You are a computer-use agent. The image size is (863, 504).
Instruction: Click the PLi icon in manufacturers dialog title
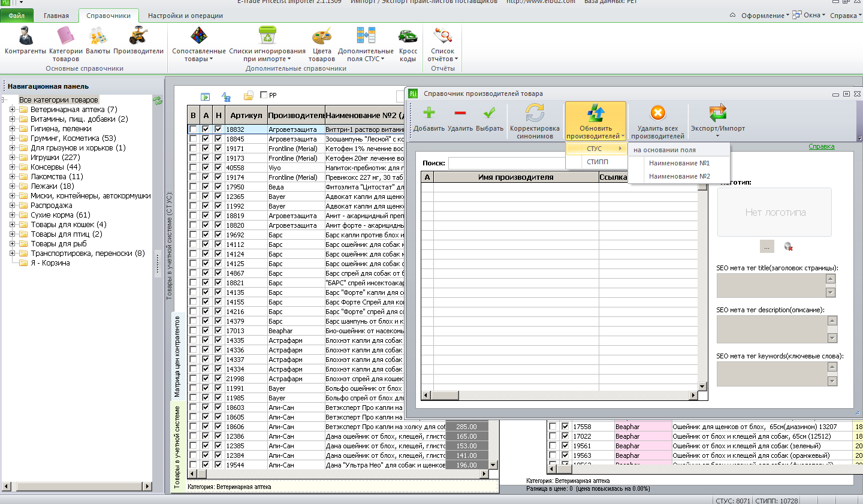[x=413, y=93]
